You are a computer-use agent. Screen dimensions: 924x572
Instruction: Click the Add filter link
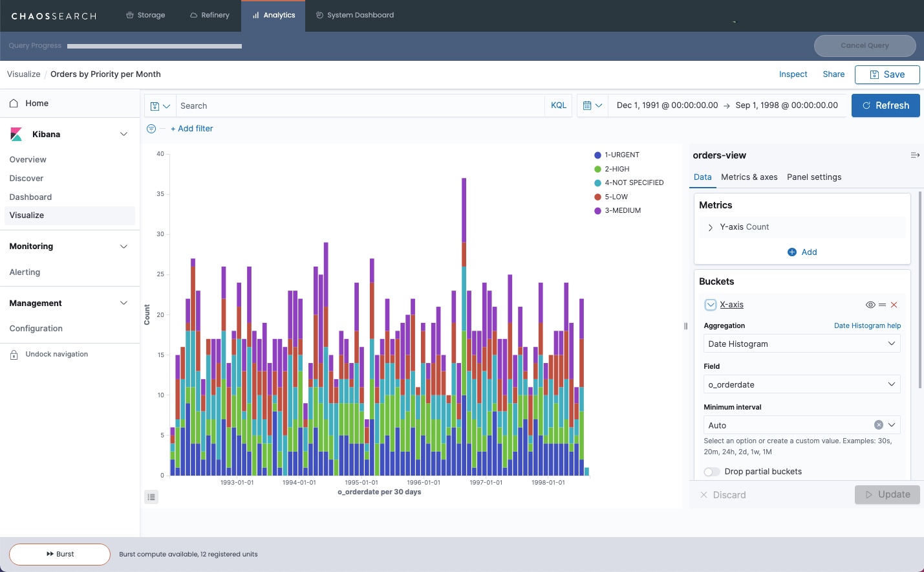(191, 129)
